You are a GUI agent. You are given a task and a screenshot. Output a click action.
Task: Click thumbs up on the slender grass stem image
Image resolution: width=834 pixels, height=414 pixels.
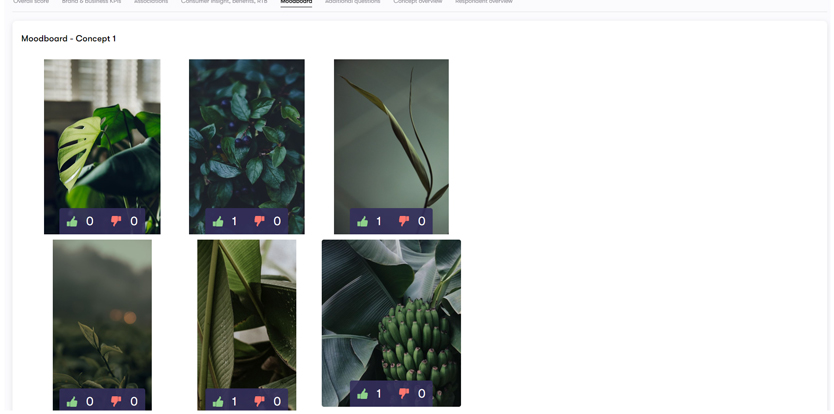click(x=362, y=221)
